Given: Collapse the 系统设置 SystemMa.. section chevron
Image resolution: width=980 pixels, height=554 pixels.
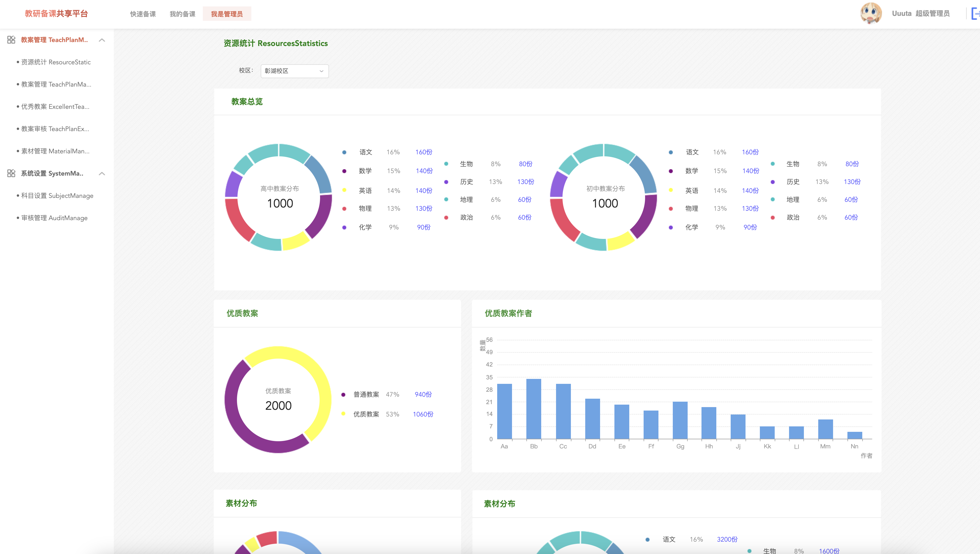Looking at the screenshot, I should [102, 174].
